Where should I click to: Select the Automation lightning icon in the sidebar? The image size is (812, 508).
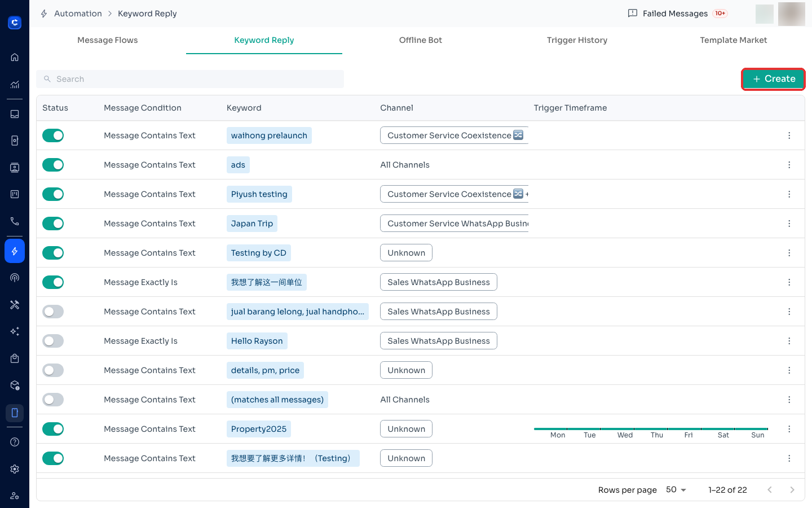point(15,251)
